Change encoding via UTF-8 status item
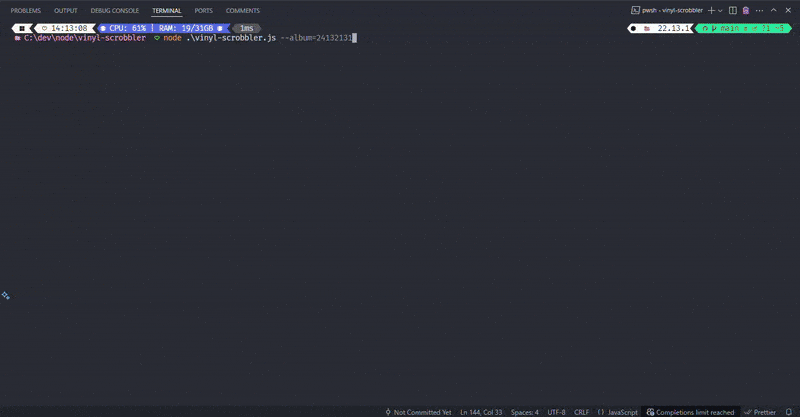 tap(556, 412)
